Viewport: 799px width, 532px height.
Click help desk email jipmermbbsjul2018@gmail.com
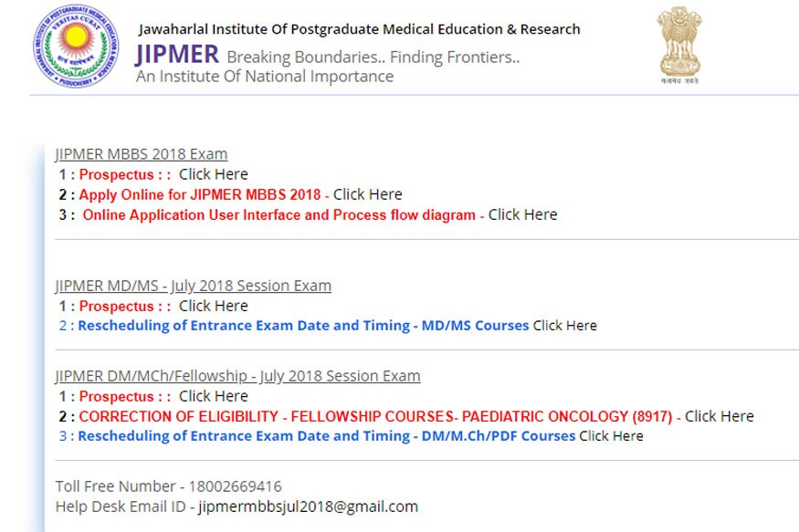point(308,506)
